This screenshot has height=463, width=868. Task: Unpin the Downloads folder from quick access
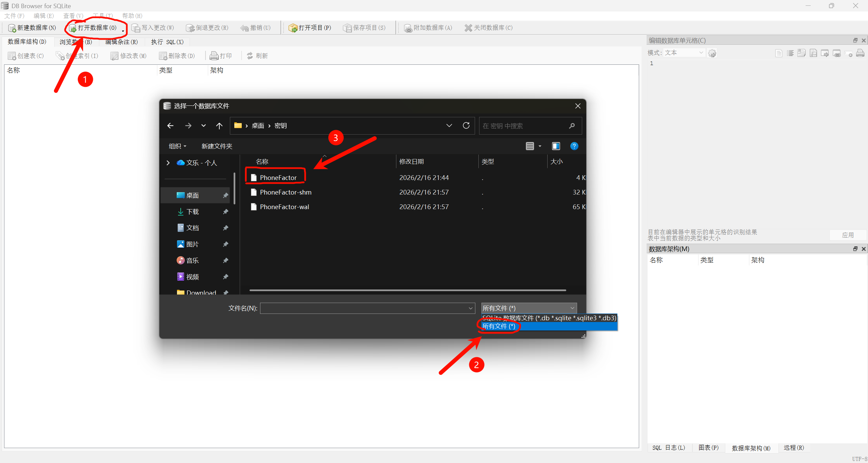point(225,212)
